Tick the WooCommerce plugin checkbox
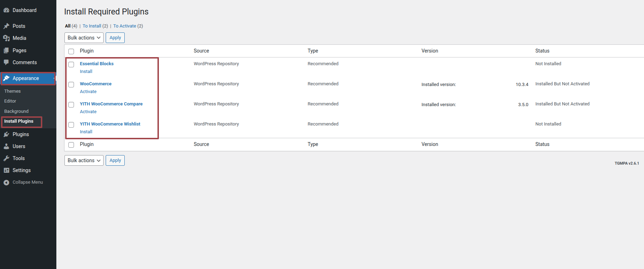The width and height of the screenshot is (644, 269). (x=71, y=85)
